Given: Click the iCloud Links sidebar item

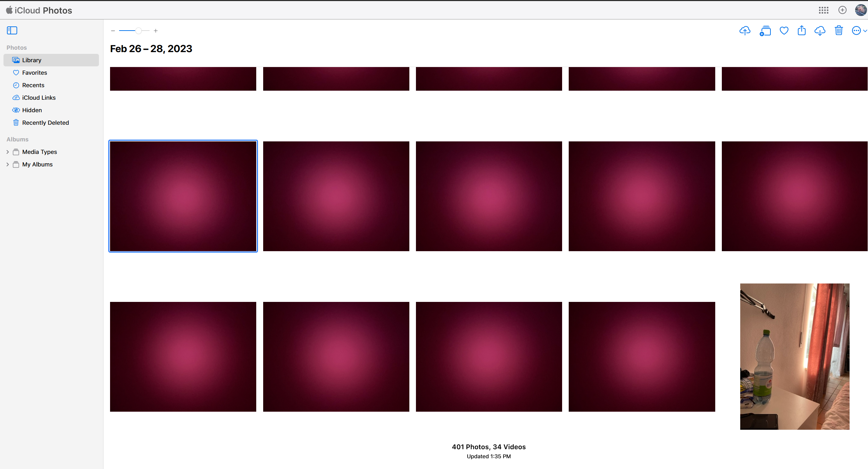Looking at the screenshot, I should tap(39, 97).
